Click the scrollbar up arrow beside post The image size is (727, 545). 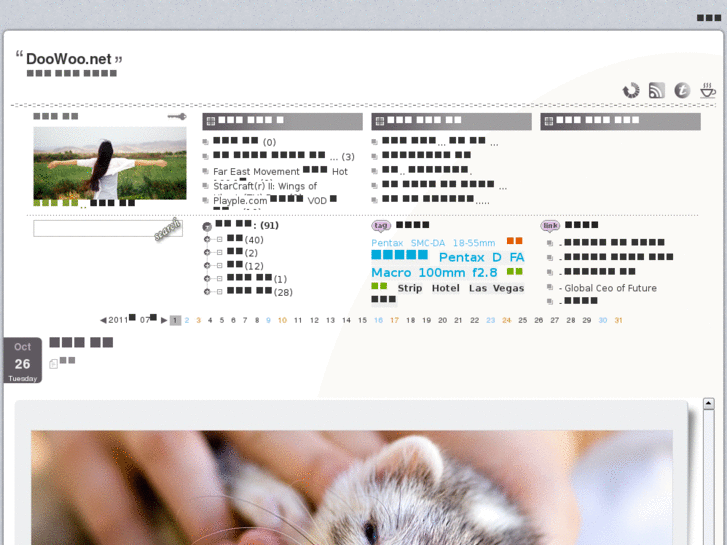pos(708,403)
